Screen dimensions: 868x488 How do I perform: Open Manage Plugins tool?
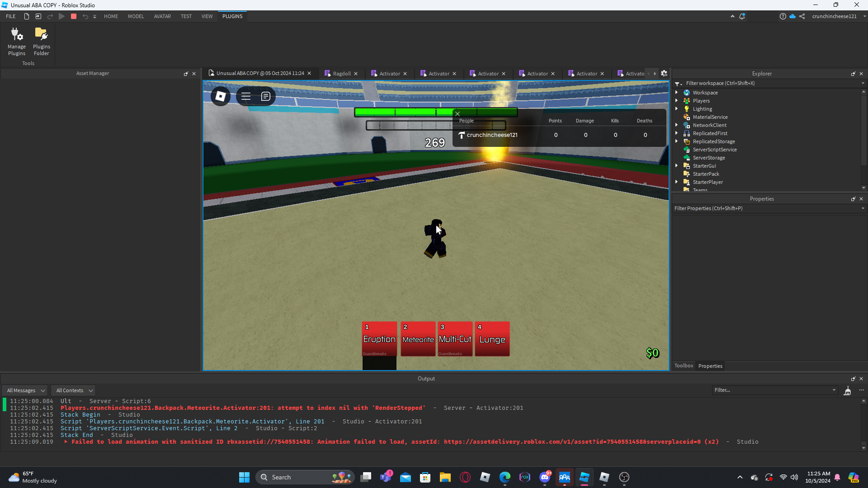tap(17, 41)
